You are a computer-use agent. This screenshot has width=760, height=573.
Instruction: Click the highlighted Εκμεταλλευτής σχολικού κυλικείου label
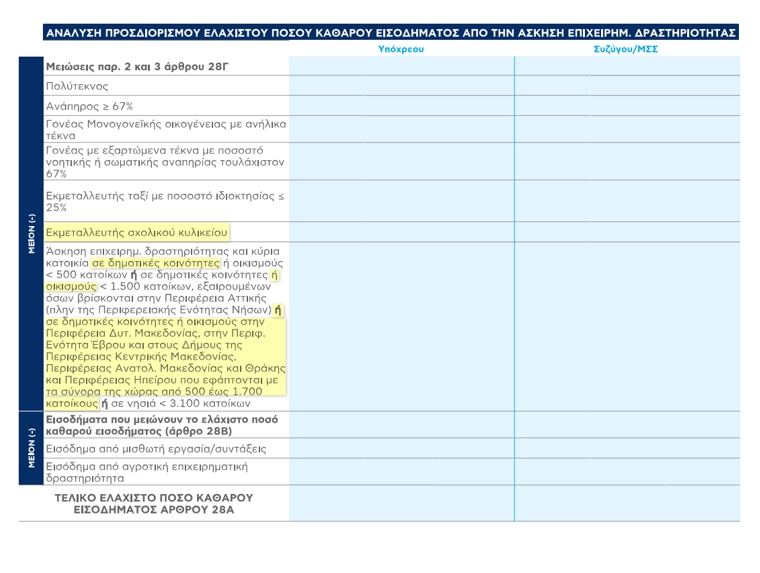coord(137,231)
